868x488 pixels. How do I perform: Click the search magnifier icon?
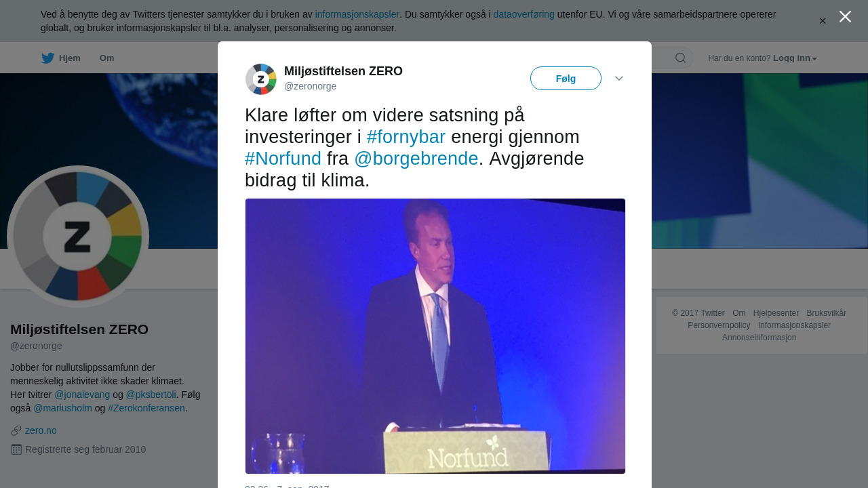coord(680,58)
